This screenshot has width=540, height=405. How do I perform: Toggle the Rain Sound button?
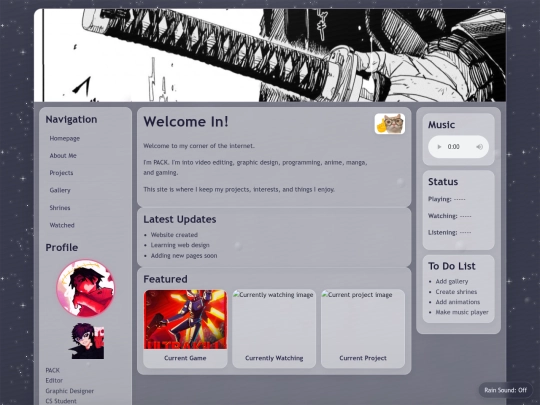(506, 390)
